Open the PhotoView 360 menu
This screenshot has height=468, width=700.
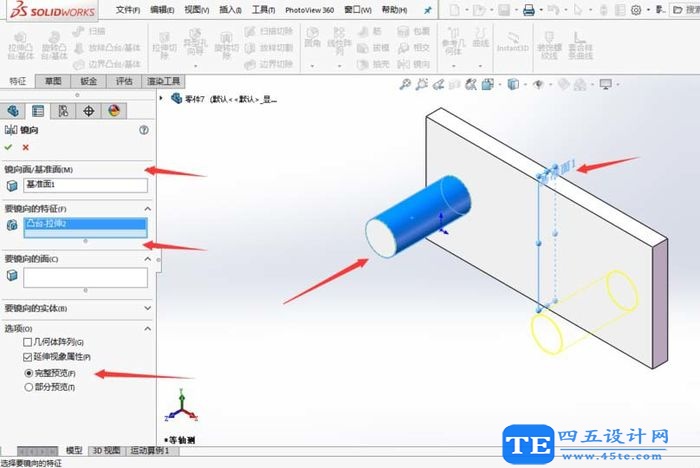point(309,10)
